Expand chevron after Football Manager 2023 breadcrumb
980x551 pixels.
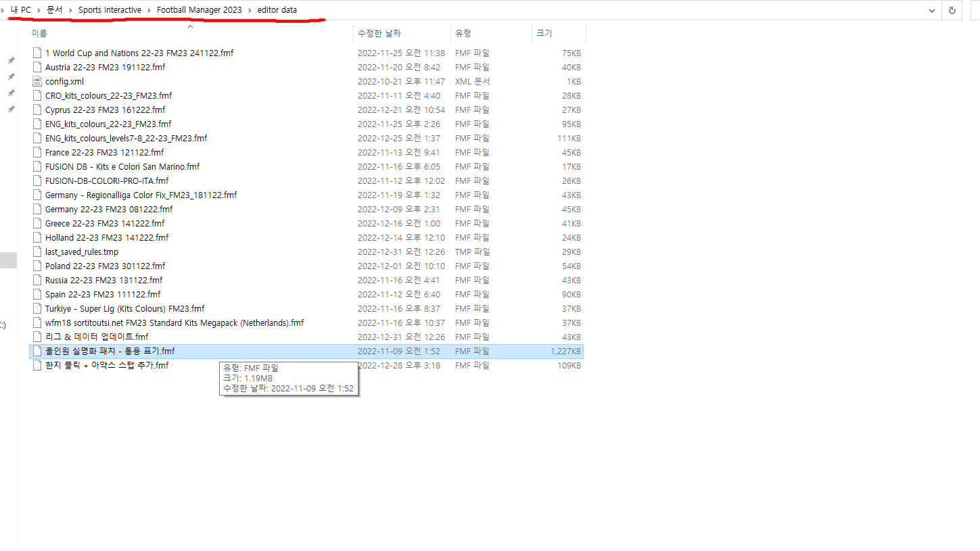coord(250,10)
